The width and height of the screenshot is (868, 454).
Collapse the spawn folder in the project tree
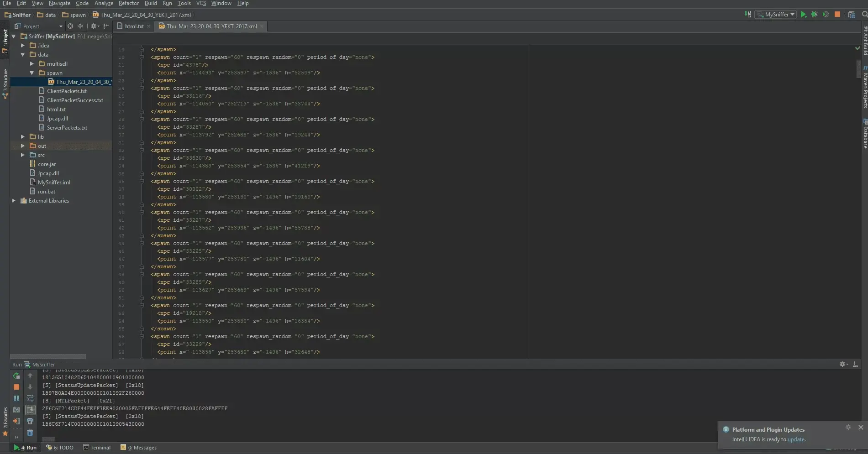pyautogui.click(x=32, y=73)
